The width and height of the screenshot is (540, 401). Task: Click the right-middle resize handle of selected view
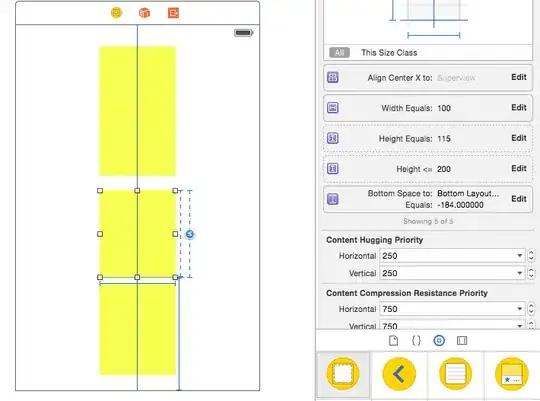pyautogui.click(x=175, y=234)
